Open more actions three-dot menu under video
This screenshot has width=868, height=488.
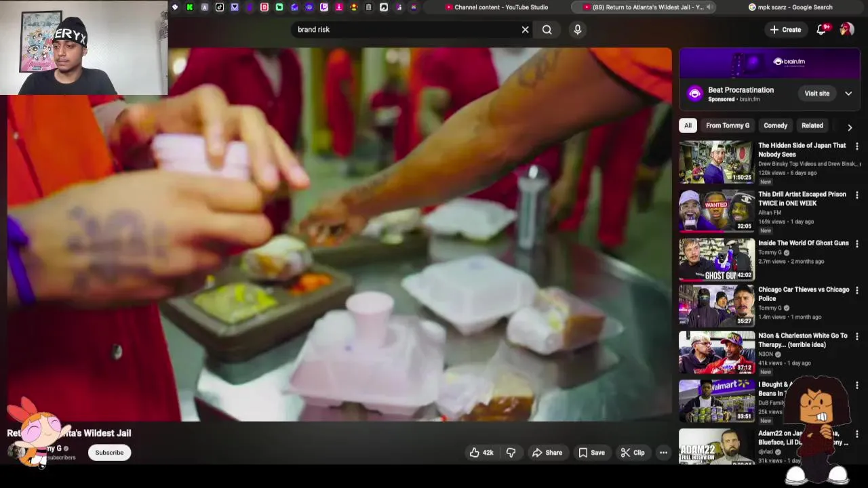[664, 453]
